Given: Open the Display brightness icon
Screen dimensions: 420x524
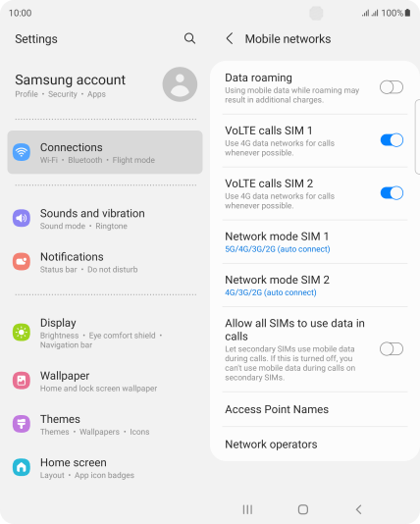Looking at the screenshot, I should 22,333.
